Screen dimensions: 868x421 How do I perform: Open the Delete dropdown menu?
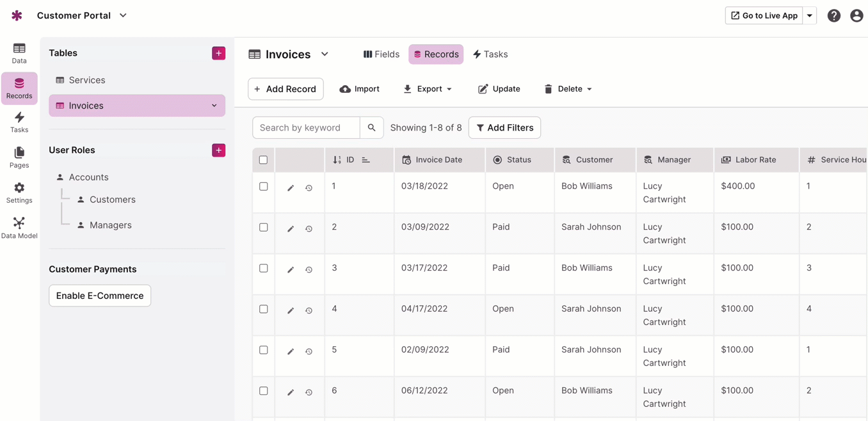pos(568,89)
